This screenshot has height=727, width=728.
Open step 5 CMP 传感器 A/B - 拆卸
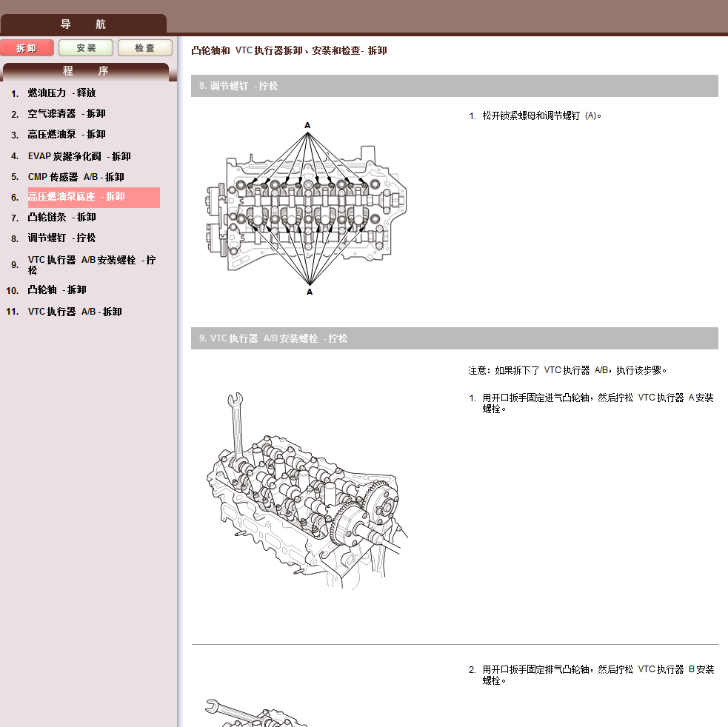[76, 177]
